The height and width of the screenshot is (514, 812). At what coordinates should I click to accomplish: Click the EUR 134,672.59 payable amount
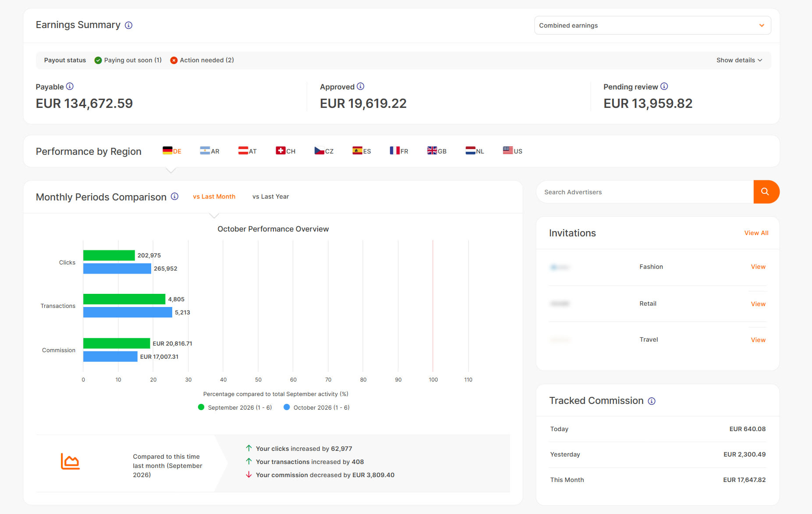(x=84, y=104)
